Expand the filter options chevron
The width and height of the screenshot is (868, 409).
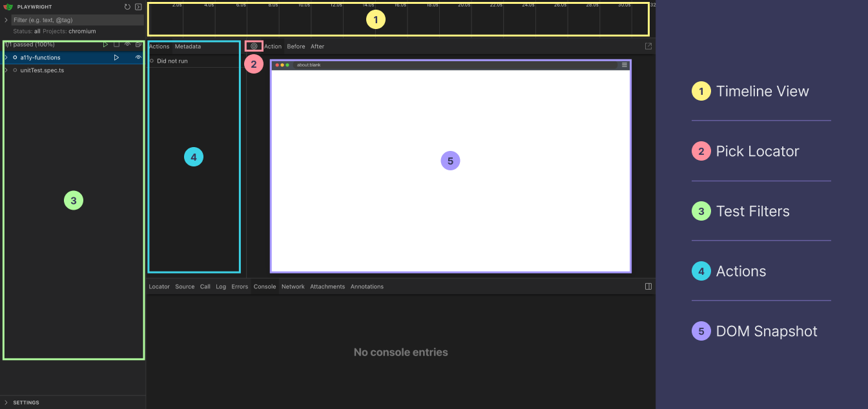click(6, 20)
